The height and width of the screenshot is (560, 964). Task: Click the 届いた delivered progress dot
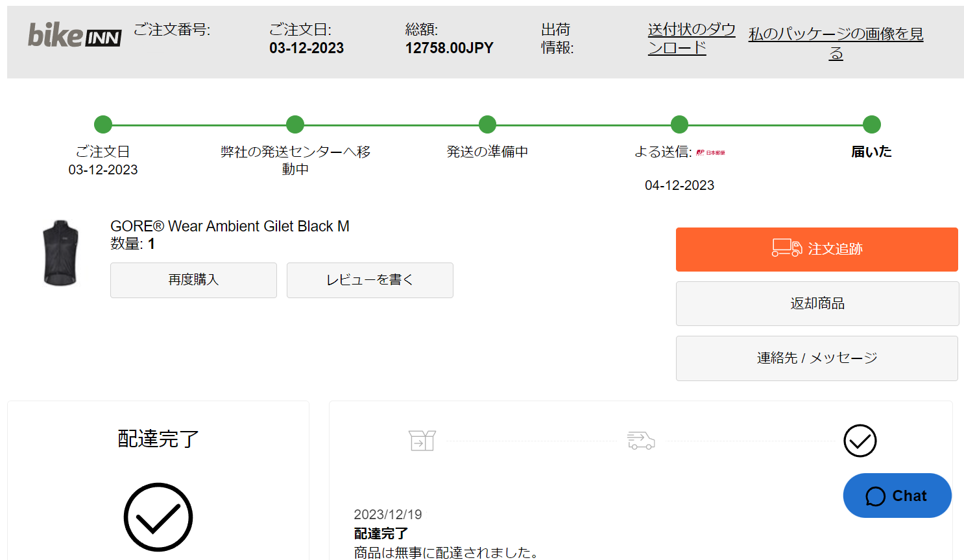tap(872, 124)
